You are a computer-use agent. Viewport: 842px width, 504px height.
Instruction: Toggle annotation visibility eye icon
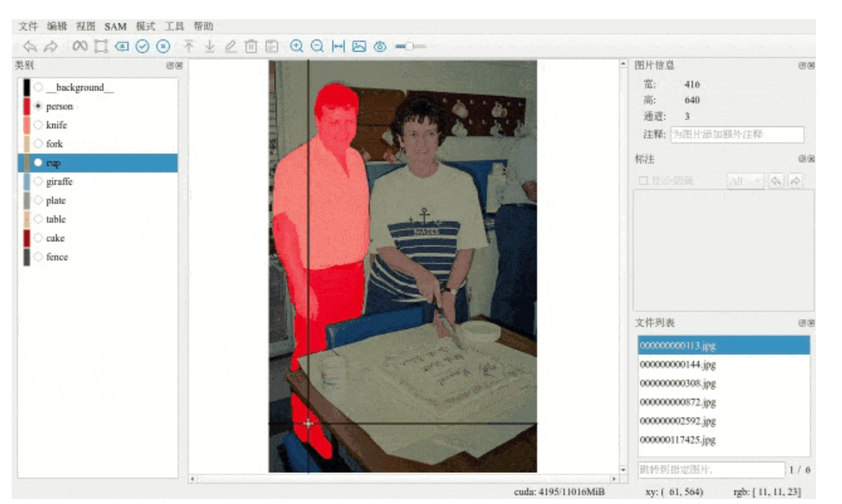pos(380,46)
